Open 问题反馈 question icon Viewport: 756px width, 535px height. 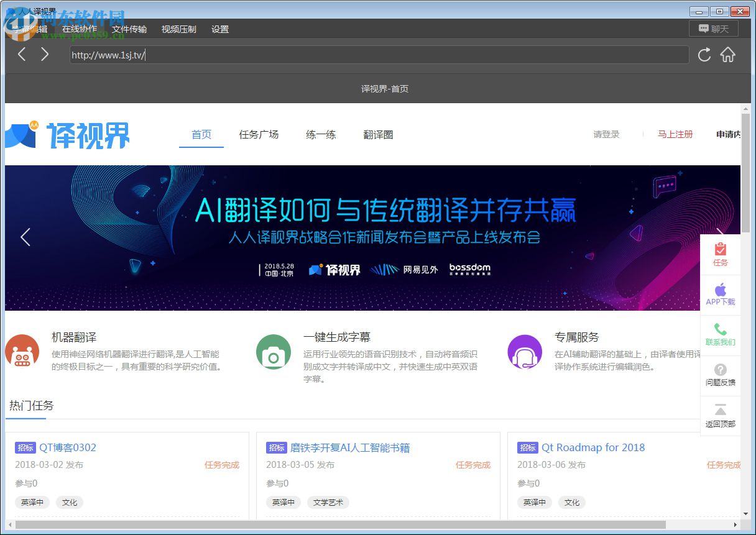pos(721,375)
